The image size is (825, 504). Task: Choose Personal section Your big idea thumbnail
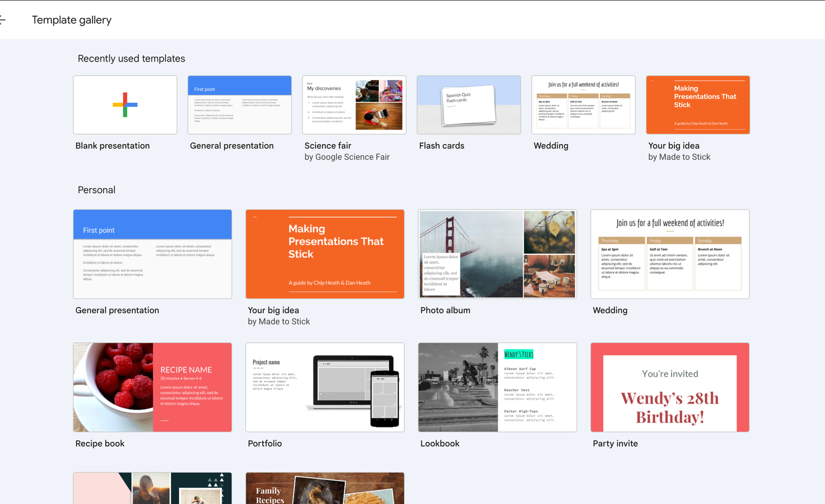click(325, 254)
